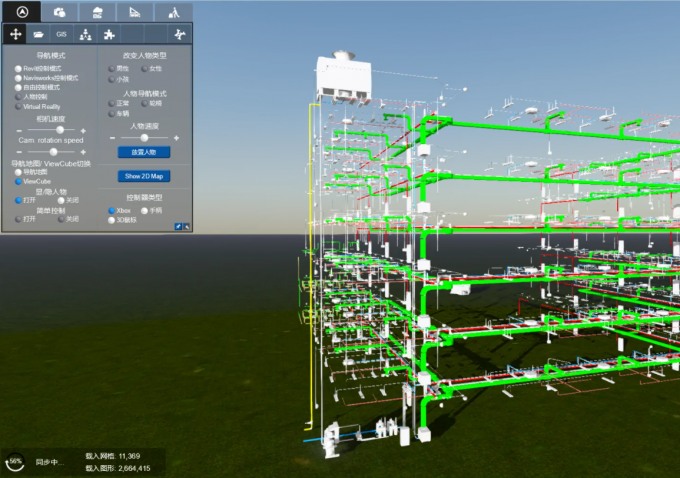This screenshot has width=680, height=478.
Task: Click the Show 2D Map button
Action: [144, 176]
